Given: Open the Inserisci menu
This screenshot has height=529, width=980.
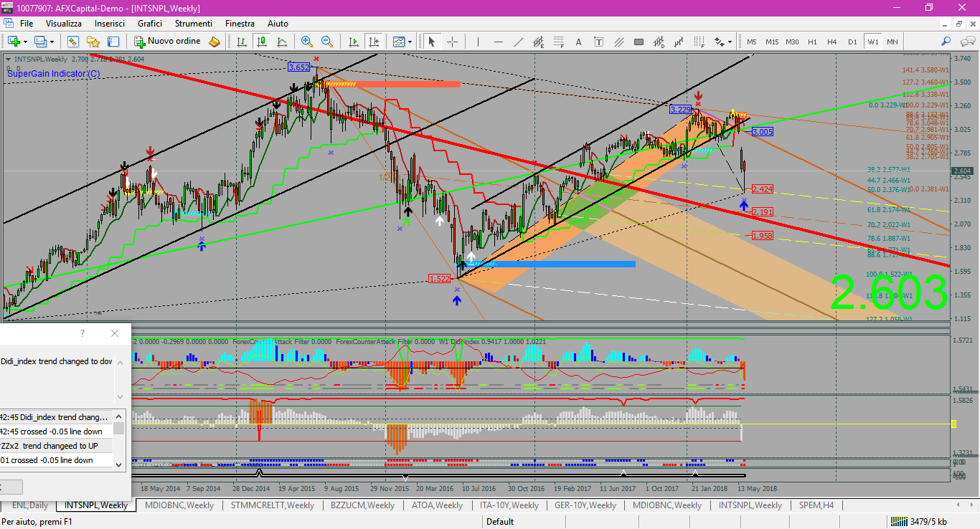Looking at the screenshot, I should click(x=110, y=24).
